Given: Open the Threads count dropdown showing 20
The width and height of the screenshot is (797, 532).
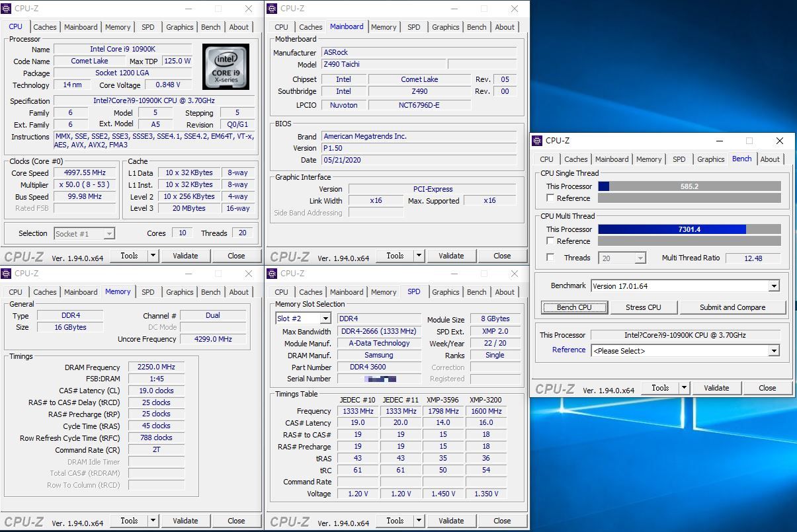Looking at the screenshot, I should pyautogui.click(x=640, y=258).
